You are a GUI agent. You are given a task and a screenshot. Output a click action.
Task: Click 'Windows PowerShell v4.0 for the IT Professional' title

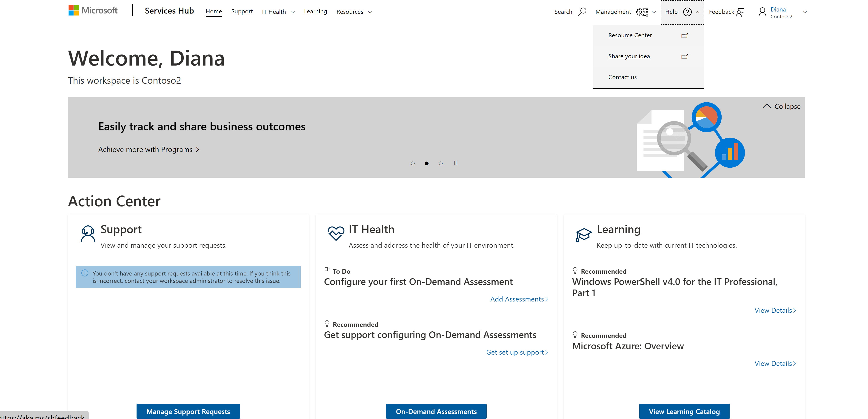(x=675, y=287)
